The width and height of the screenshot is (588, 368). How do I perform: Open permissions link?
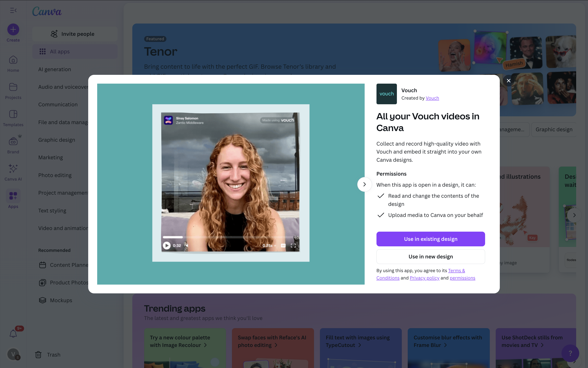point(462,278)
